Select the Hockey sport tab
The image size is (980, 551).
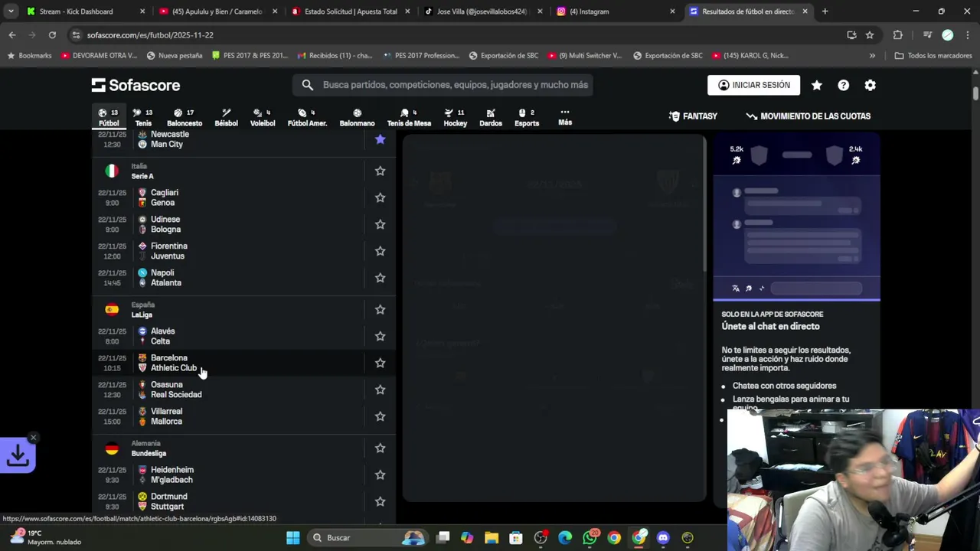pos(455,117)
